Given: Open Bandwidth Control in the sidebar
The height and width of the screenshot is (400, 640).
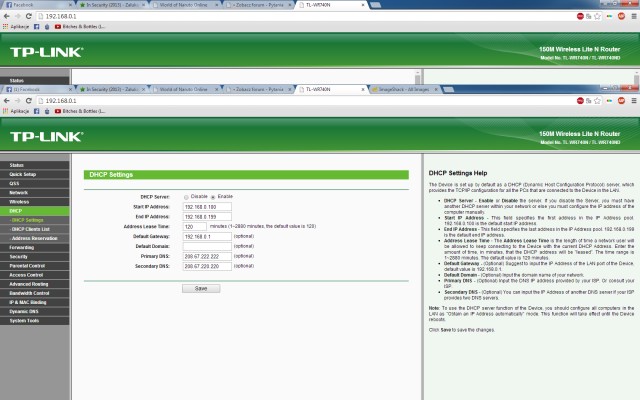Looking at the screenshot, I should click(x=35, y=293).
